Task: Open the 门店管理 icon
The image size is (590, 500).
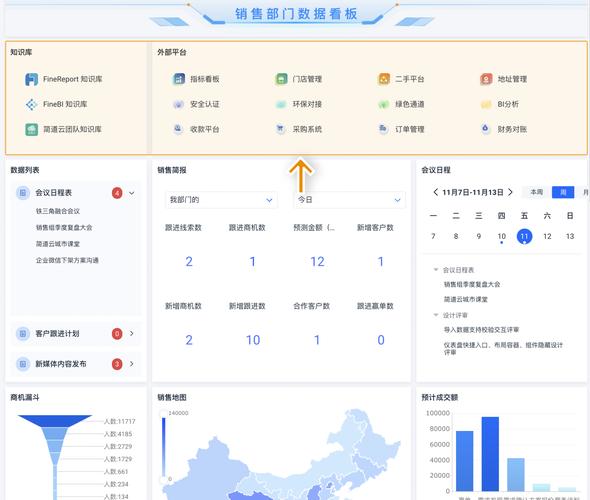Action: click(x=281, y=79)
